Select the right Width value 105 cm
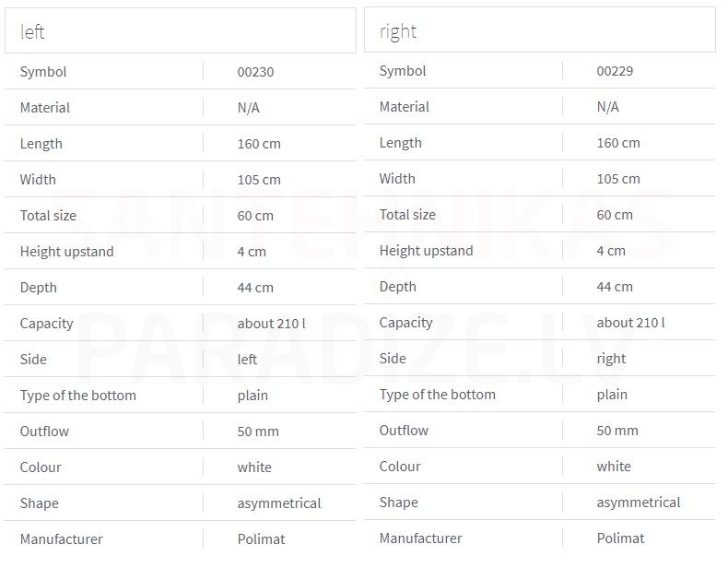The height and width of the screenshot is (568, 728). [618, 179]
